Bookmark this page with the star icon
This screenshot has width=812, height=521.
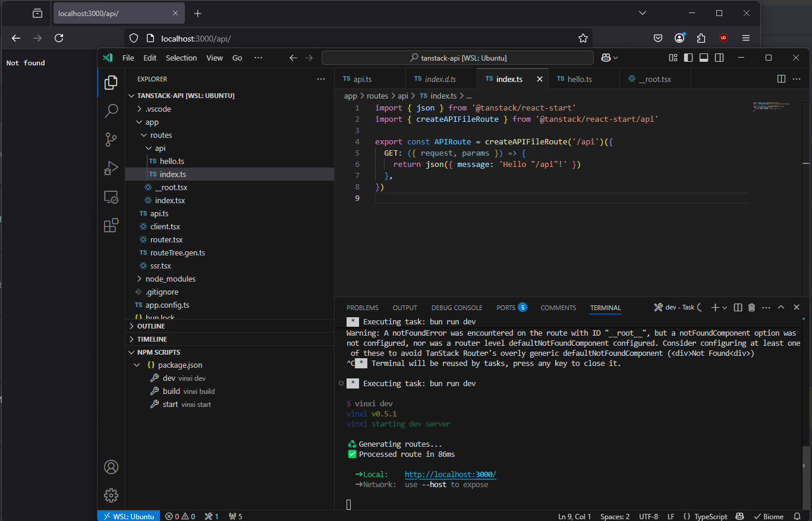(x=583, y=38)
